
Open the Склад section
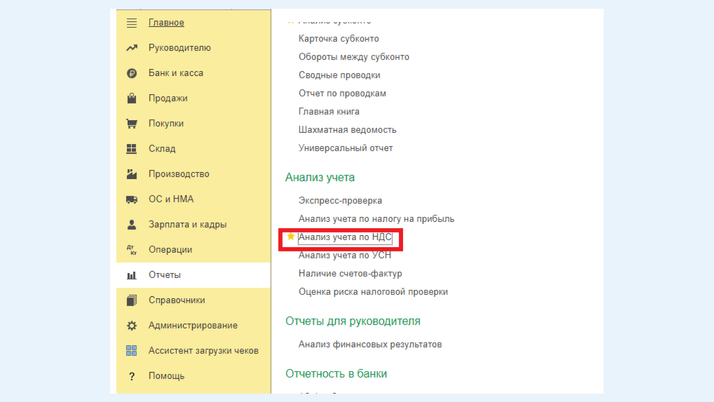162,149
